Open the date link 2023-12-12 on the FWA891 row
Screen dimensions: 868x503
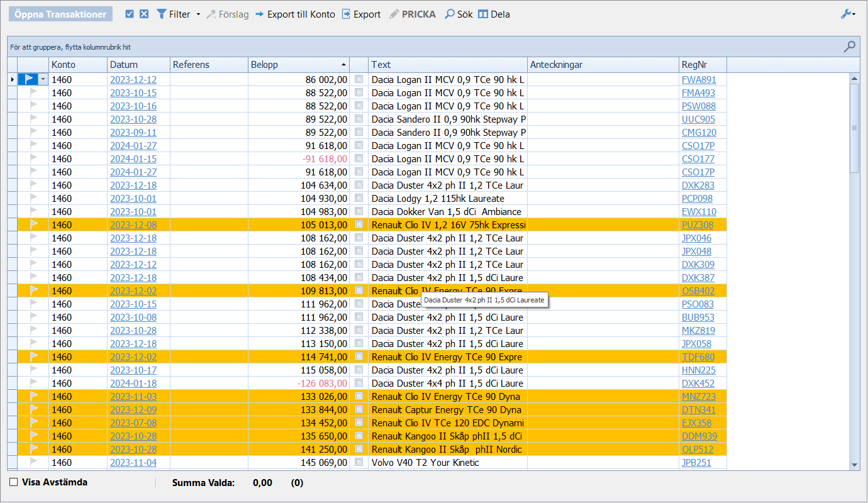(133, 80)
